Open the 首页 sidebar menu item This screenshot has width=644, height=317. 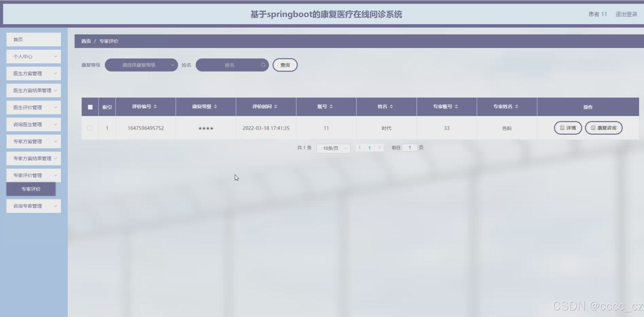tap(34, 39)
